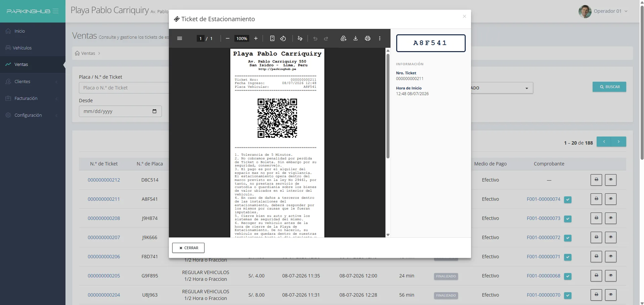The width and height of the screenshot is (644, 305).
Task: Close the Ticket de Estacionamiento dialog with X
Action: pos(464,16)
